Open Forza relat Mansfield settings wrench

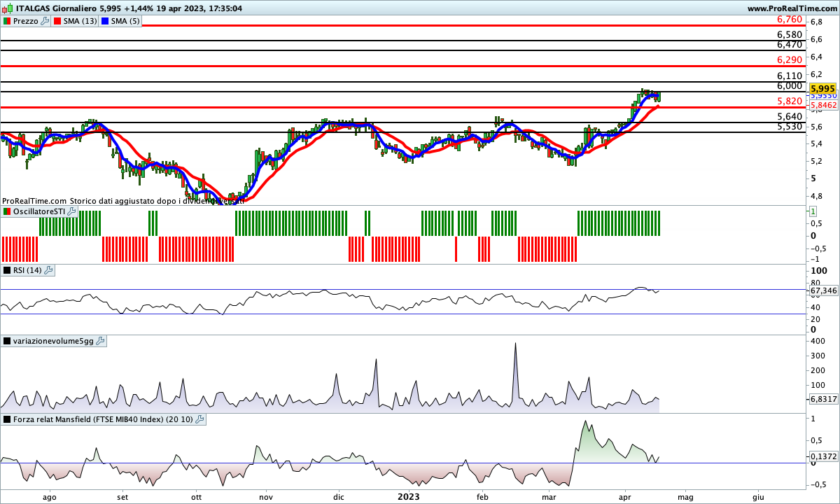(x=199, y=419)
